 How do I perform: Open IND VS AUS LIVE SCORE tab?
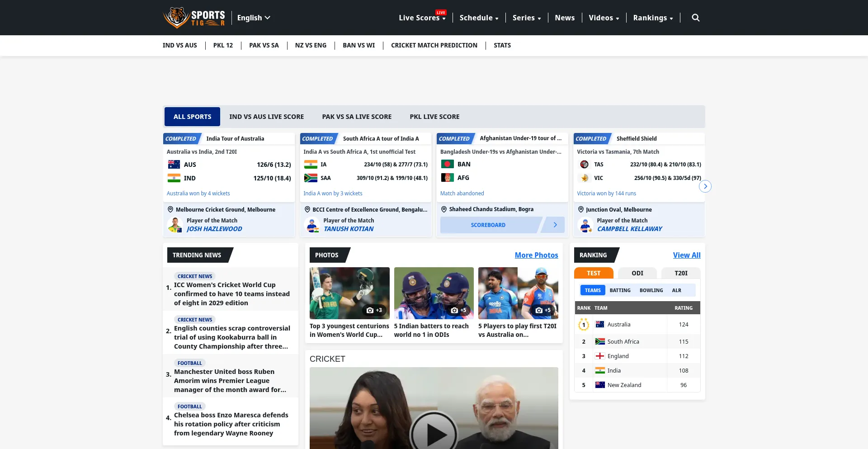point(266,117)
